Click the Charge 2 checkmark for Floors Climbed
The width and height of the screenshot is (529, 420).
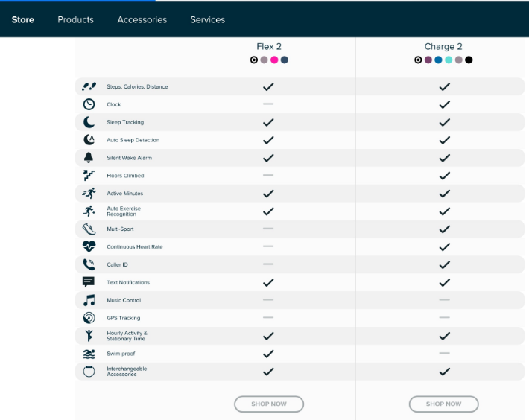444,176
